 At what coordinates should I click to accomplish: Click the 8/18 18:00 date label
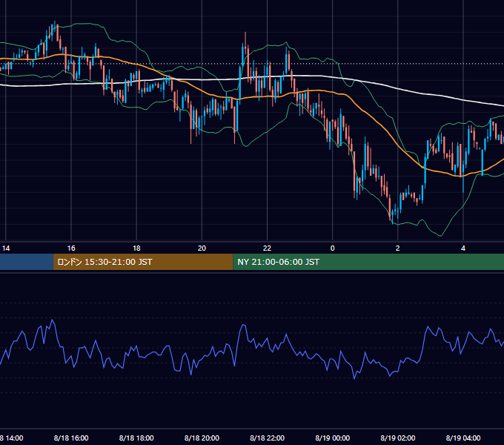pos(136,438)
